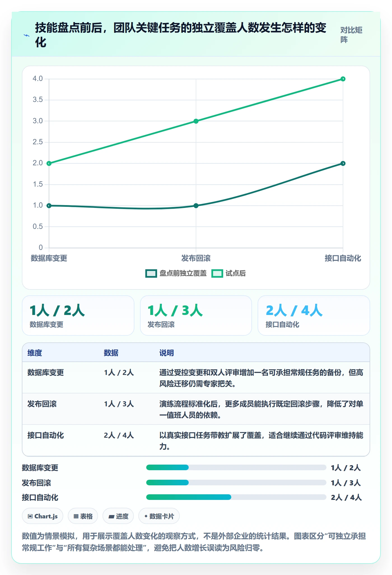This screenshot has width=392, height=575.
Task: Click the 数据 column header
Action: 111,353
